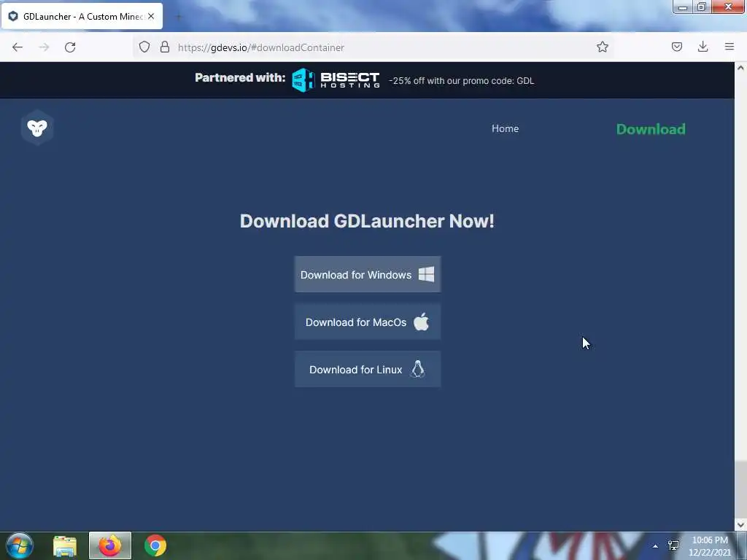Go to Home navigation link
This screenshot has height=560, width=747.
(505, 128)
